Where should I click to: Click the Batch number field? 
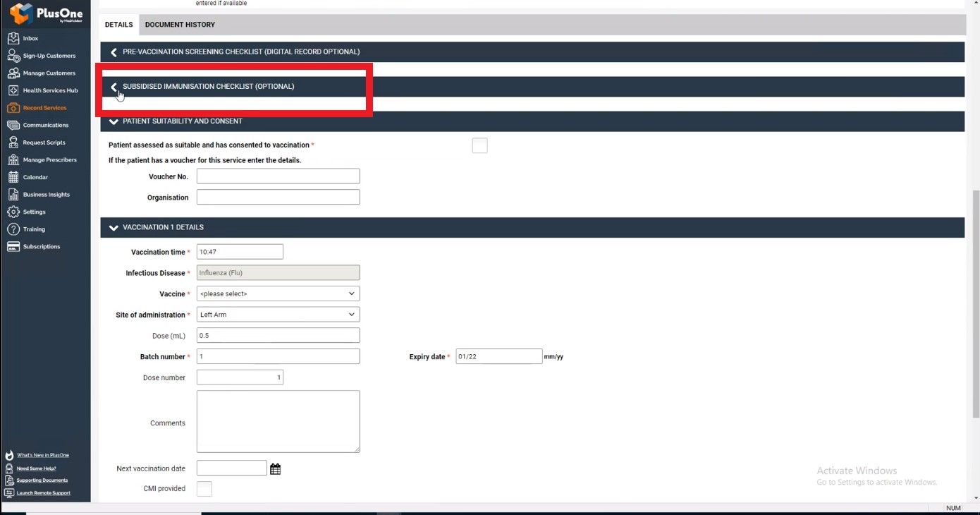tap(278, 357)
